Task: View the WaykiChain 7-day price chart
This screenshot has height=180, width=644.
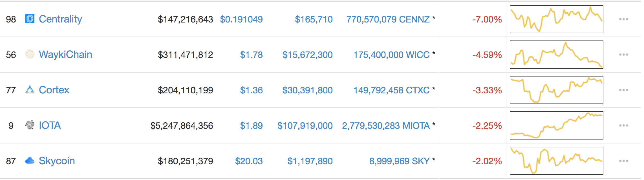Action: click(x=557, y=55)
